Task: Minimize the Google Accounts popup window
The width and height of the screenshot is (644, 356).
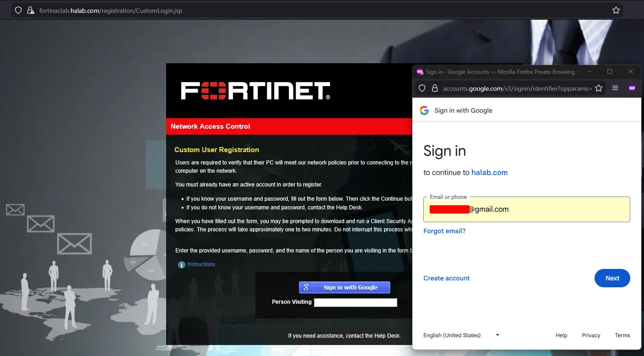Action: pyautogui.click(x=590, y=71)
